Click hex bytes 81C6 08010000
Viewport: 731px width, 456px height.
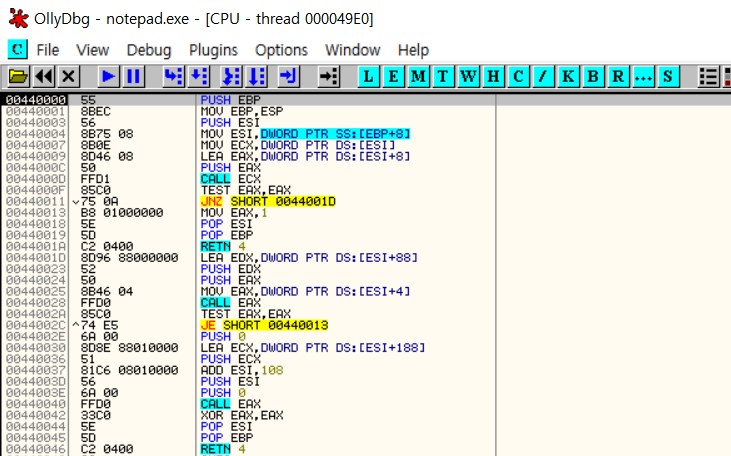click(129, 370)
